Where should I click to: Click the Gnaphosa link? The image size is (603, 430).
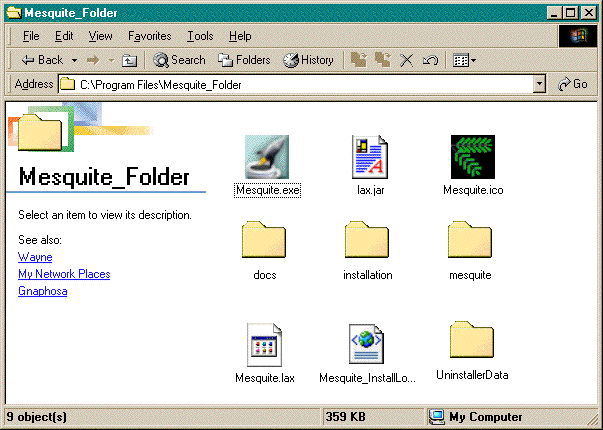point(42,291)
